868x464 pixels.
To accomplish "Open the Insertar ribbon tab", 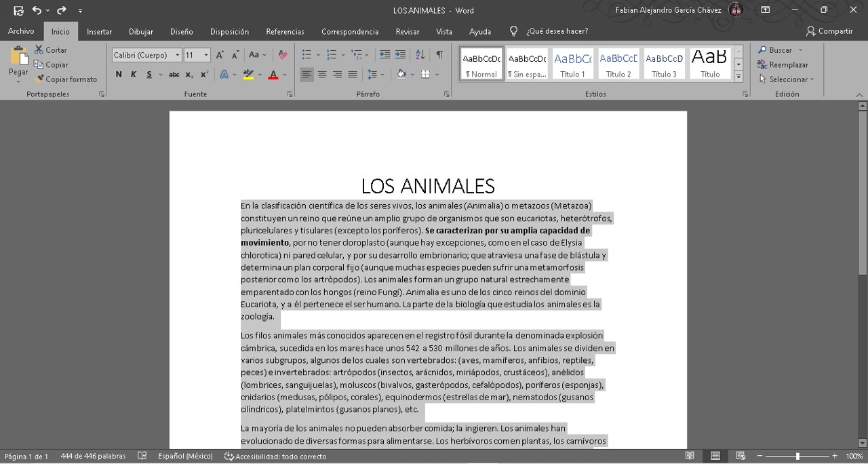I will click(x=99, y=31).
